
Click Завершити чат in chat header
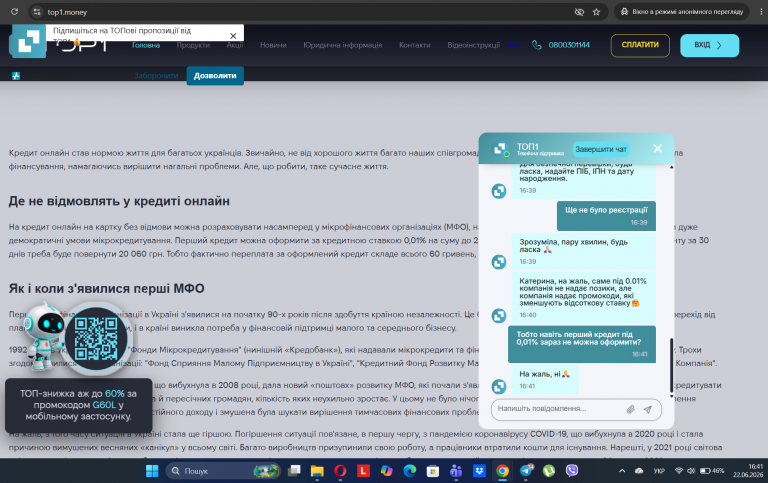601,149
